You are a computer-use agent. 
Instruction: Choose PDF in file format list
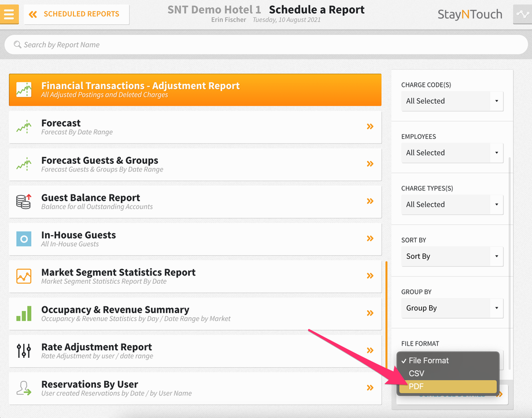(x=448, y=386)
